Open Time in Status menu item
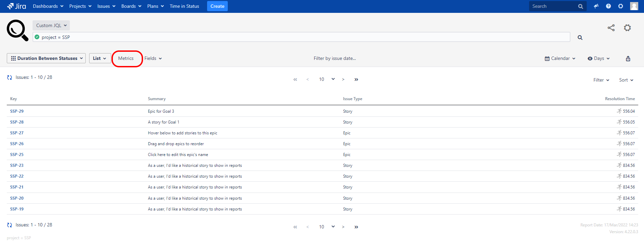Viewport: 644px width, 245px height. tap(184, 6)
